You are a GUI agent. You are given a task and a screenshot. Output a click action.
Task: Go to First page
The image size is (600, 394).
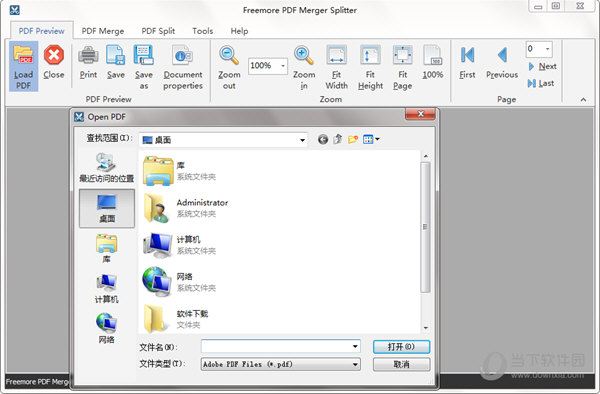click(467, 62)
